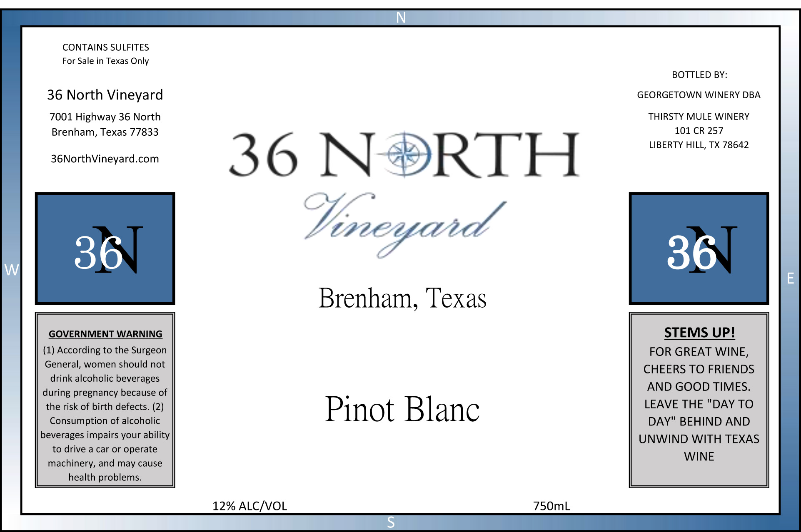Select the "the risk of birth defects. (2)" line
Image resolution: width=801 pixels, height=532 pixels.
coord(105,407)
